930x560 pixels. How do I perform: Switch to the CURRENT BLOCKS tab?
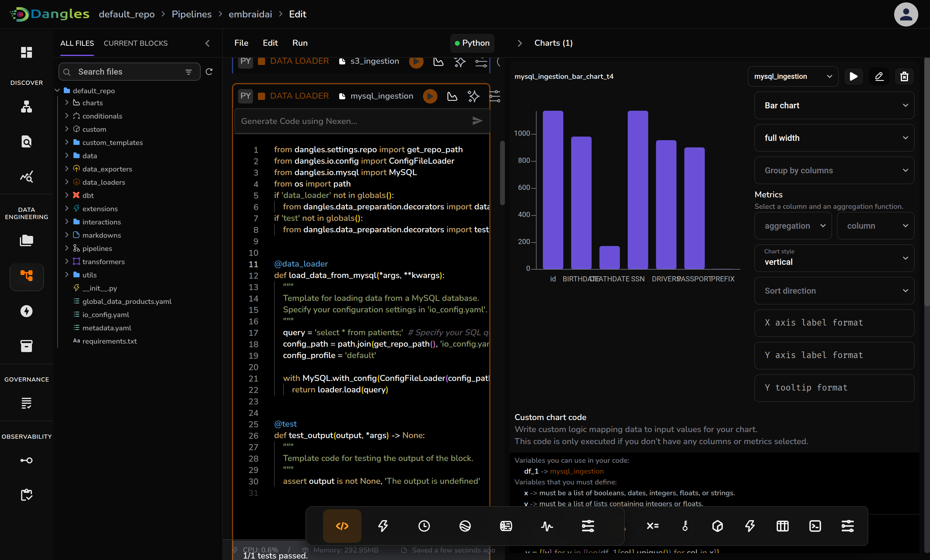(x=136, y=43)
